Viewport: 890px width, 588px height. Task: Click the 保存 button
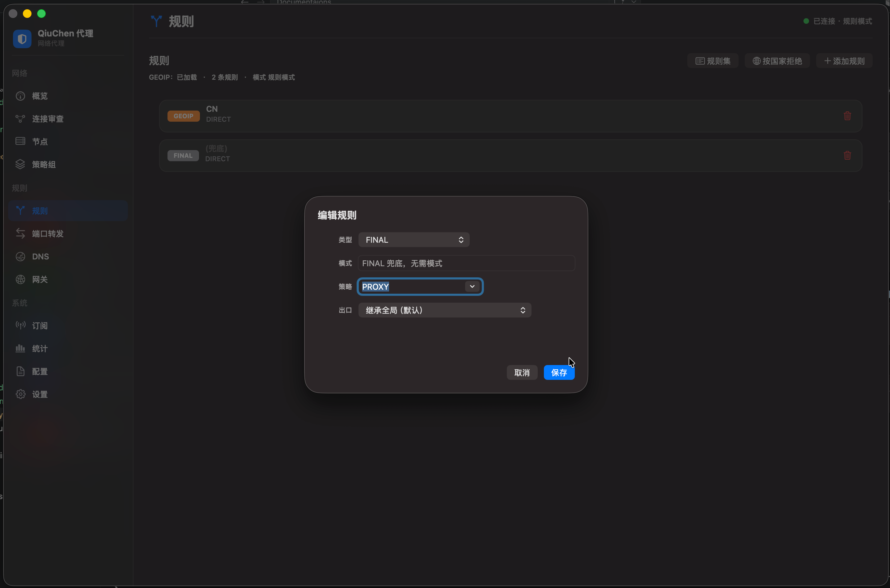click(x=559, y=372)
